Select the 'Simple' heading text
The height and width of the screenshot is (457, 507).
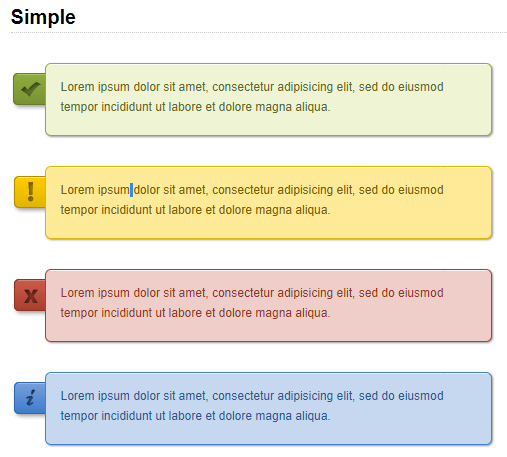(43, 17)
